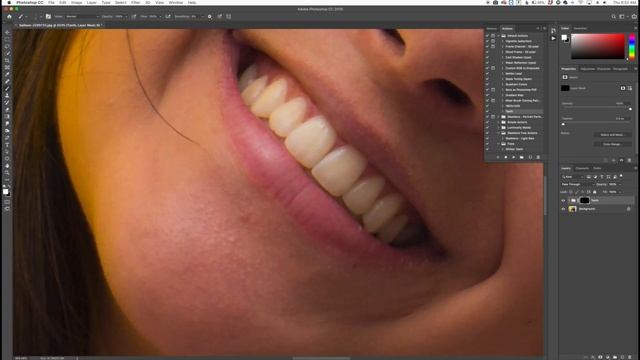Viewport: 640px width, 360px height.
Task: Switch to the Swatches tab
Action: [580, 28]
